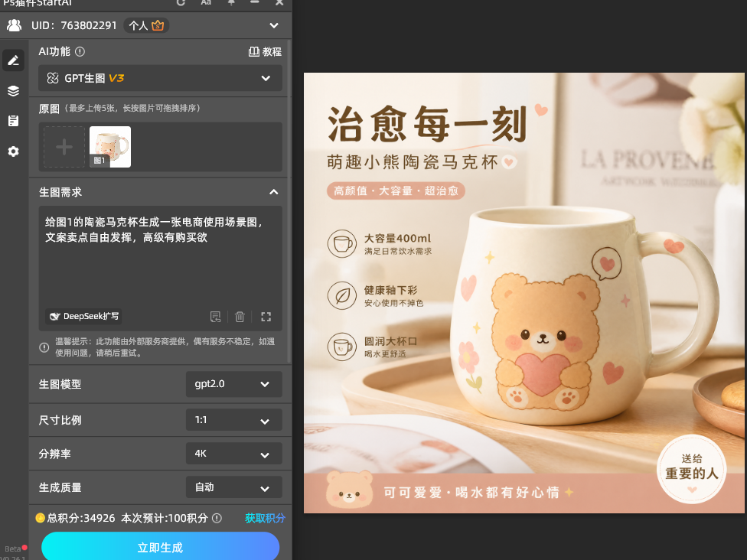This screenshot has height=560, width=747.
Task: Open the 生成质量 自动 dropdown
Action: tap(234, 487)
